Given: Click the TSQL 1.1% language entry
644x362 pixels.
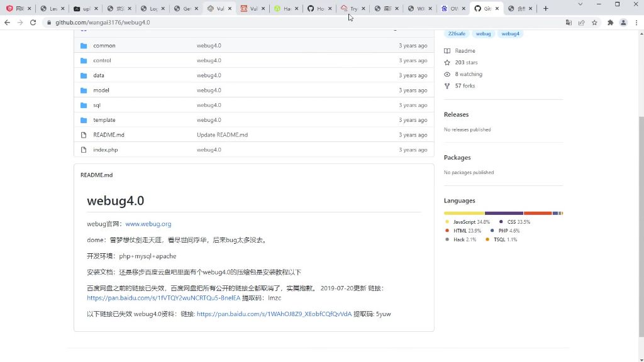Looking at the screenshot, I should click(501, 239).
